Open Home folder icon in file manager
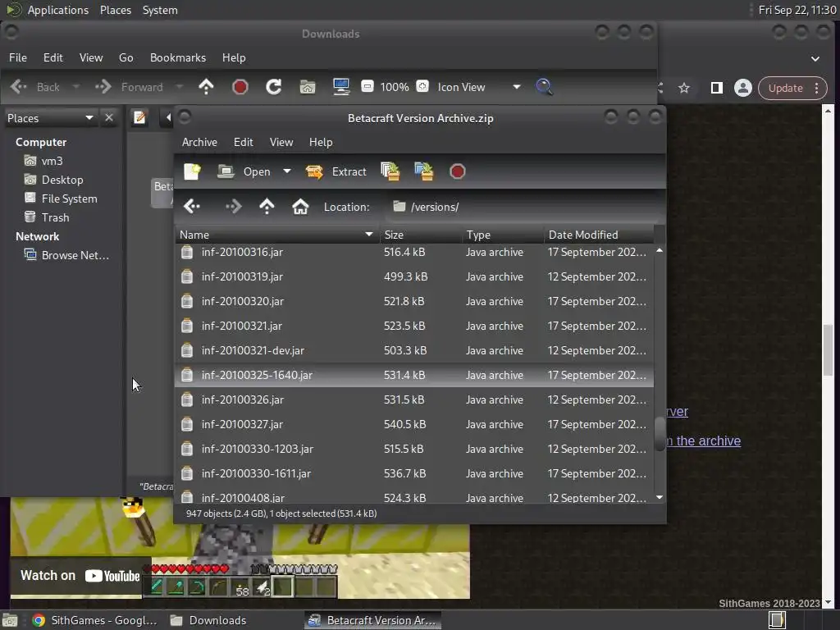This screenshot has height=630, width=840. click(308, 87)
